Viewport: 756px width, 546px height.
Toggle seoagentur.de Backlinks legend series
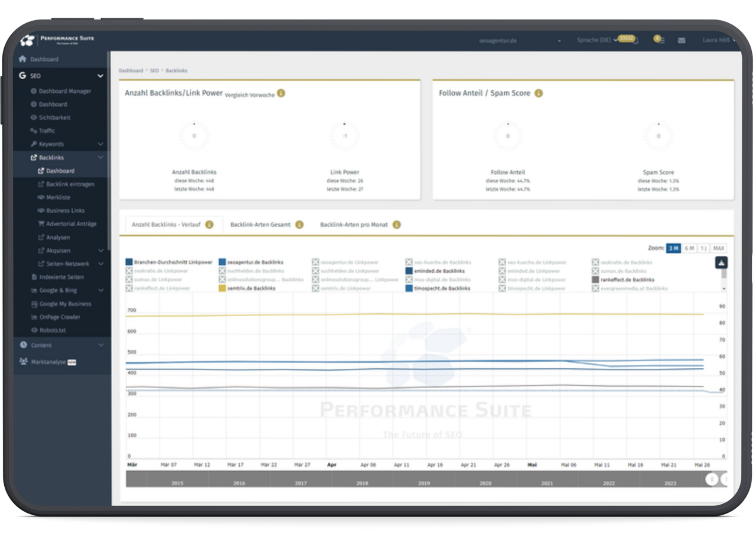[251, 262]
